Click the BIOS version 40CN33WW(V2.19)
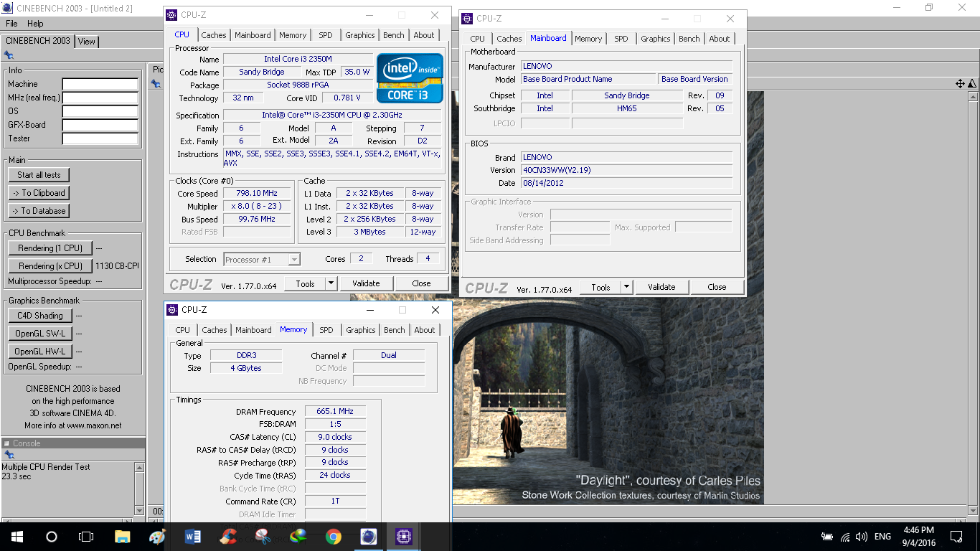The height and width of the screenshot is (551, 980). pyautogui.click(x=626, y=171)
